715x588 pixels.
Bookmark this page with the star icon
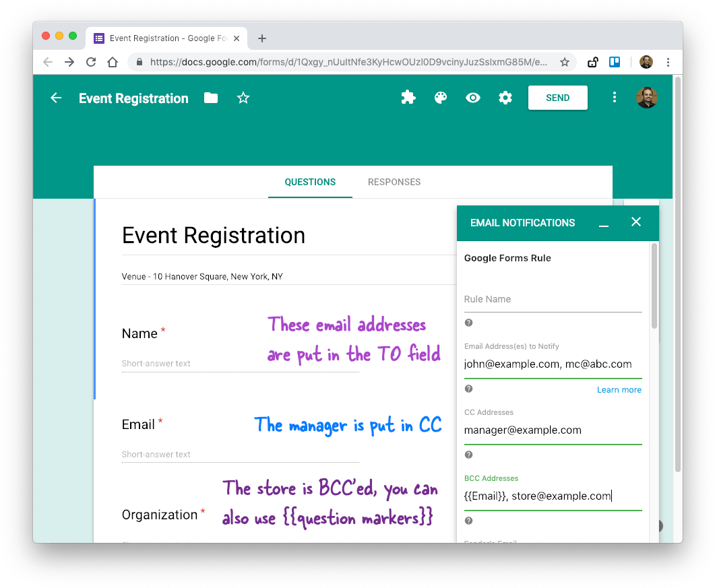565,62
